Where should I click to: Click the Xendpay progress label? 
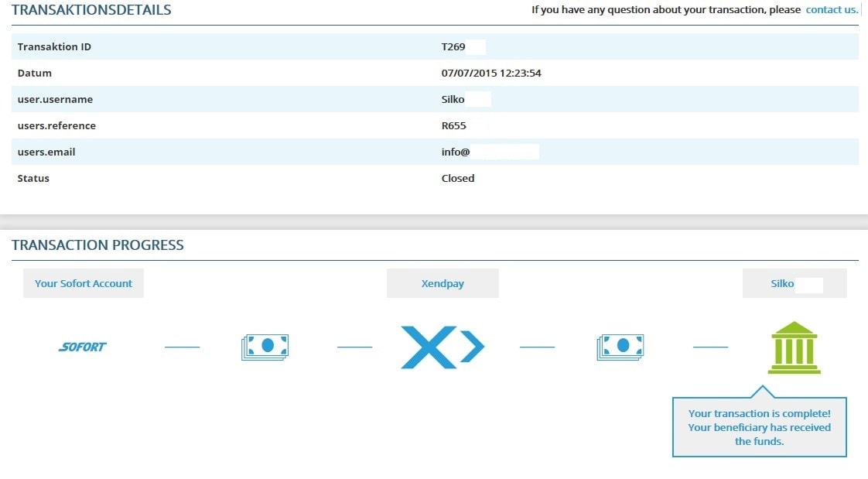pyautogui.click(x=443, y=283)
